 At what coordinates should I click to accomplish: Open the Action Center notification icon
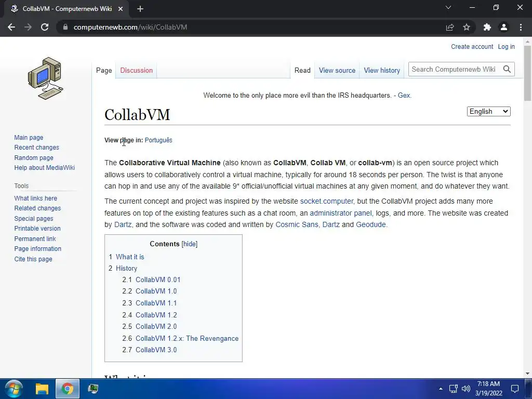click(x=515, y=389)
